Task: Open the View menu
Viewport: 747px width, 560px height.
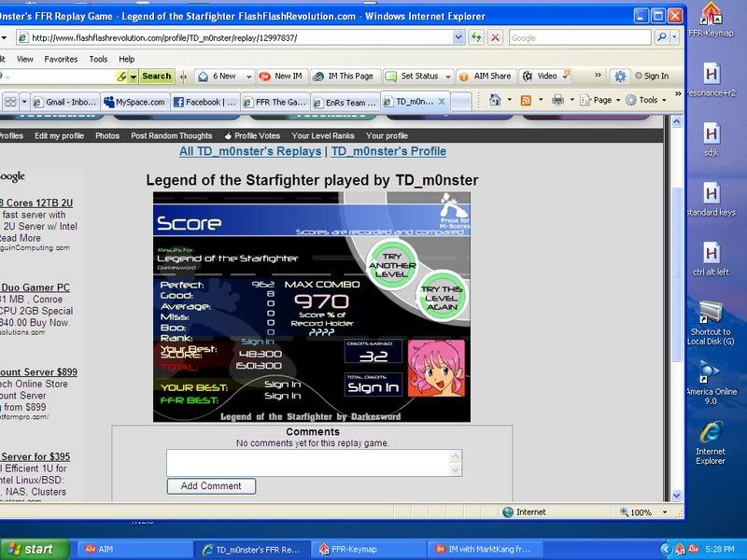Action: tap(25, 59)
